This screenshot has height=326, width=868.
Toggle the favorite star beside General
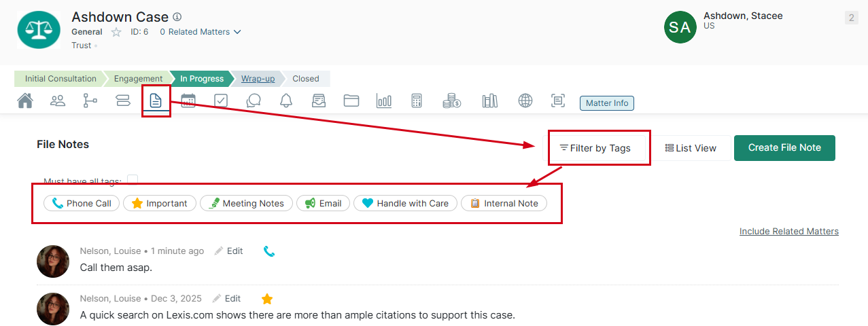[116, 32]
